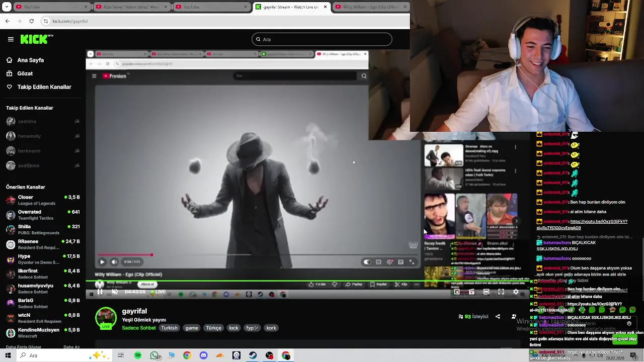644x362 pixels.
Task: Open recommended channel Hype
Action: pos(43,259)
